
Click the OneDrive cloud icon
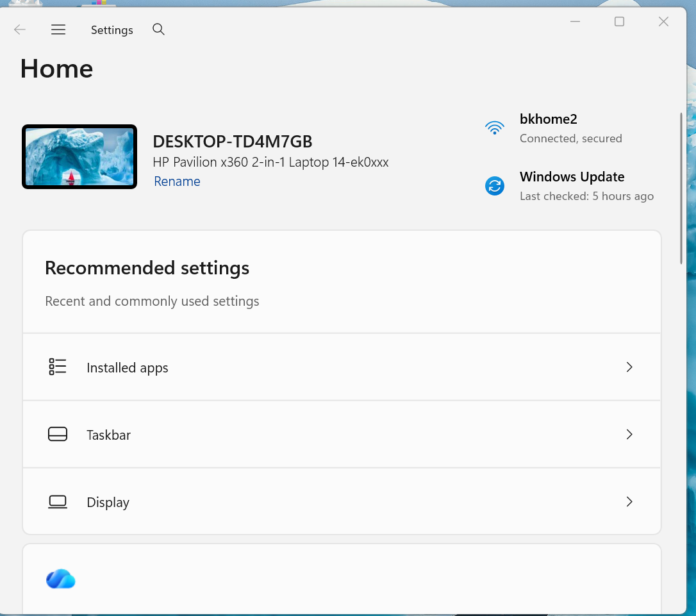[x=61, y=579]
